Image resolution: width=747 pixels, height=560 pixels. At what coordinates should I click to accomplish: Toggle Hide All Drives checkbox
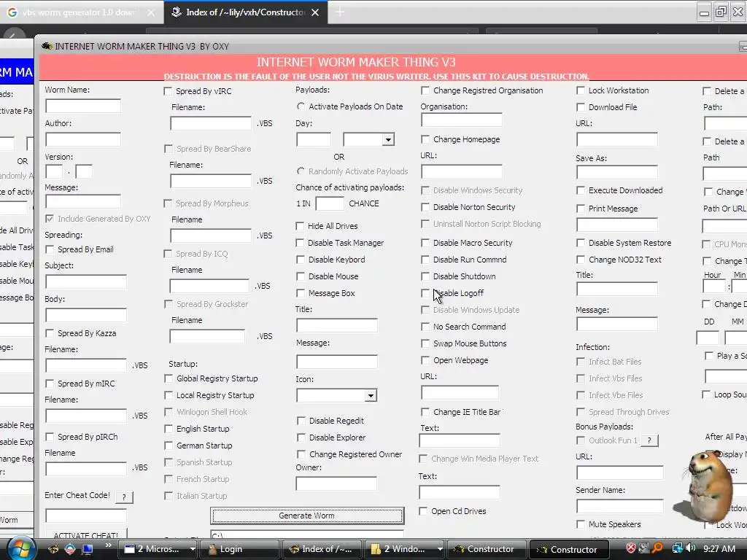click(300, 226)
